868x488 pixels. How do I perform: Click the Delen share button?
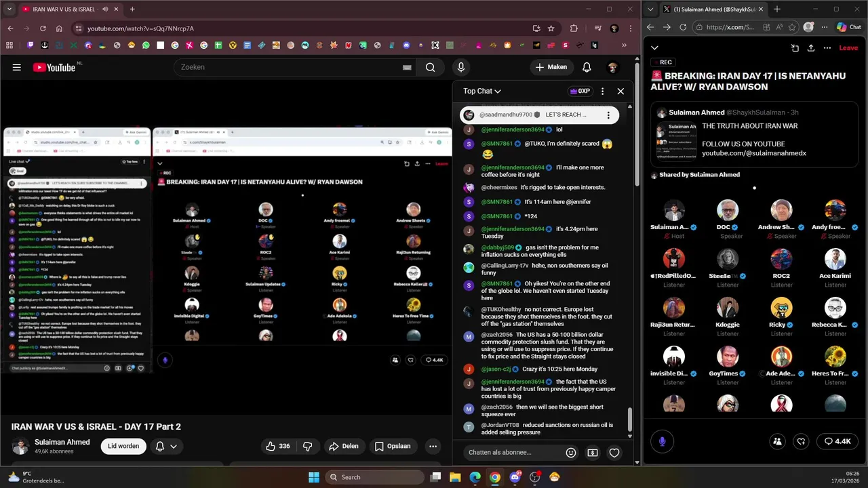[x=343, y=446]
